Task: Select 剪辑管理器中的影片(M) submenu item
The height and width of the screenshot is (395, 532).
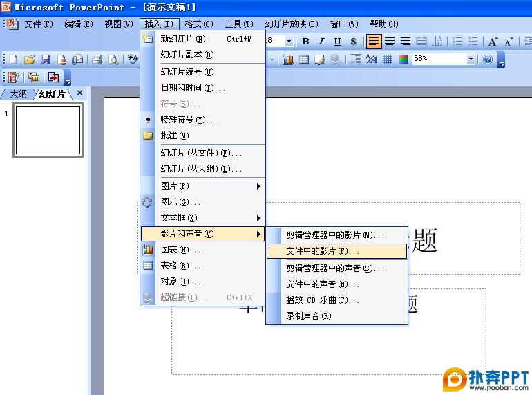Action: point(336,235)
